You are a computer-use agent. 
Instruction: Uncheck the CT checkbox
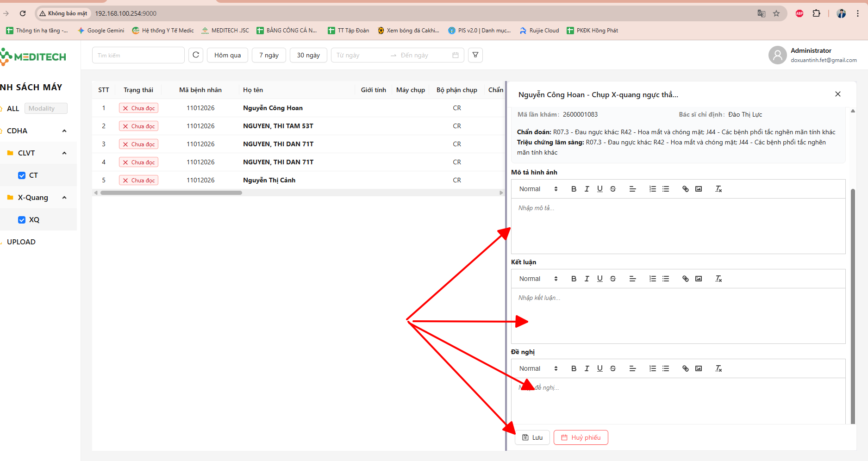22,175
